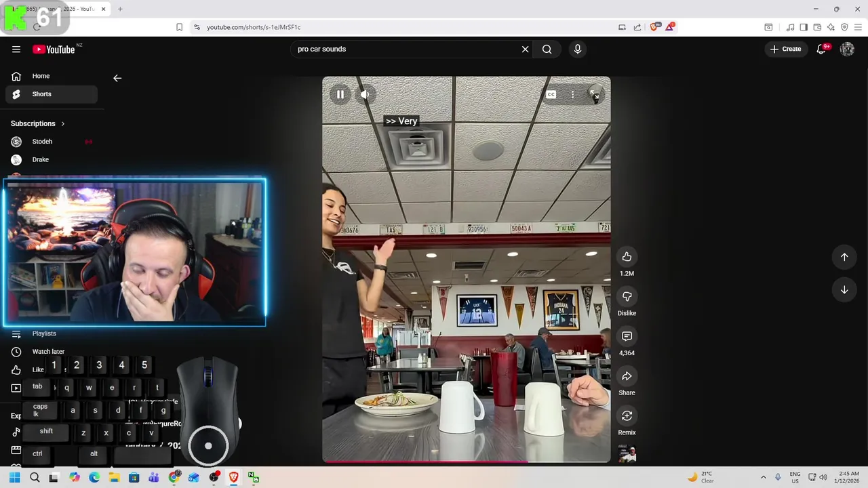This screenshot has height=488, width=868.
Task: Mute the Short's audio
Action: [365, 95]
